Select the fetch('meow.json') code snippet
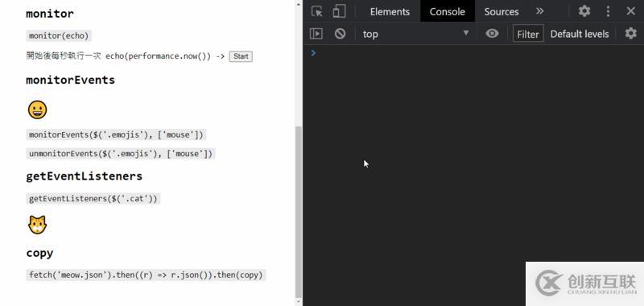644x306 pixels. (x=146, y=275)
